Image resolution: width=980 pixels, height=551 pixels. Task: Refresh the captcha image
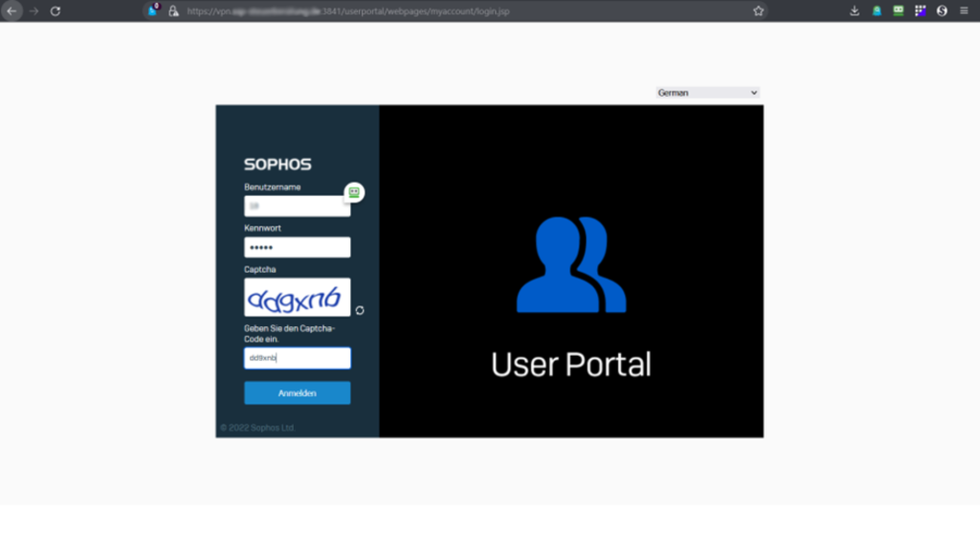point(360,311)
